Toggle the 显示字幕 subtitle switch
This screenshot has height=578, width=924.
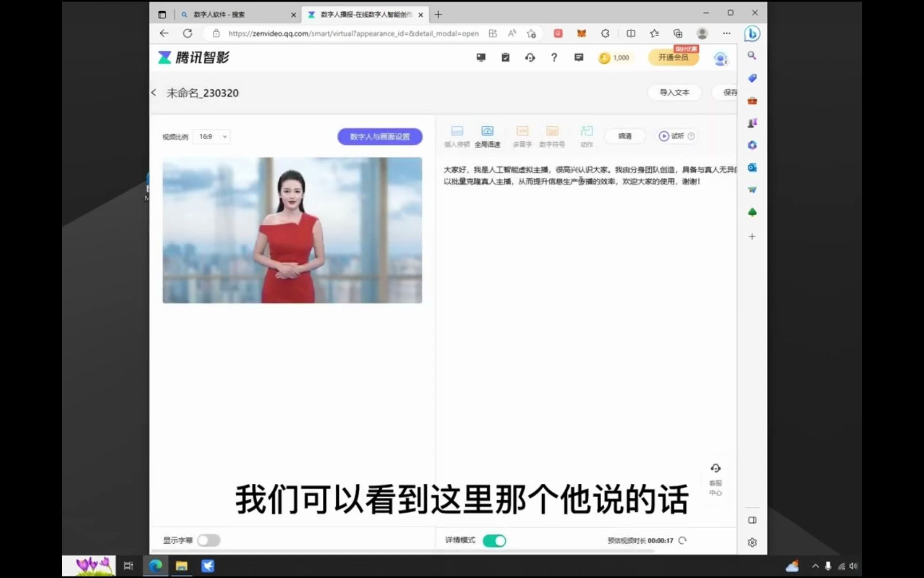(x=209, y=541)
